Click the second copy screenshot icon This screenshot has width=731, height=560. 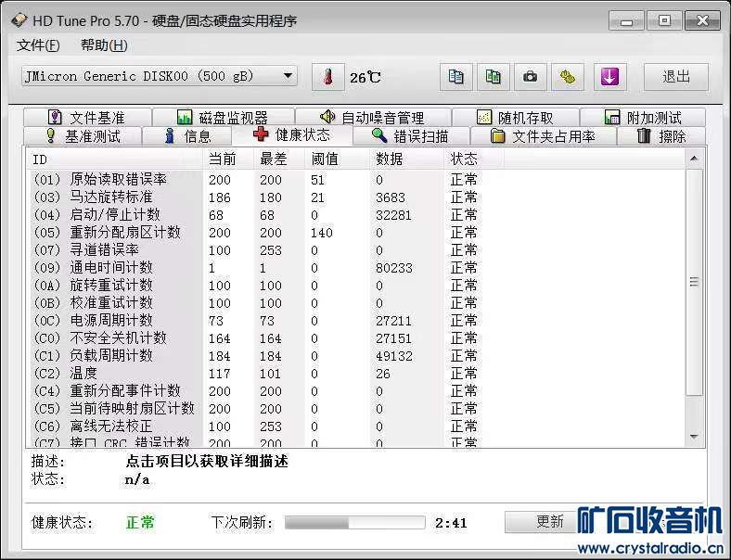(493, 77)
